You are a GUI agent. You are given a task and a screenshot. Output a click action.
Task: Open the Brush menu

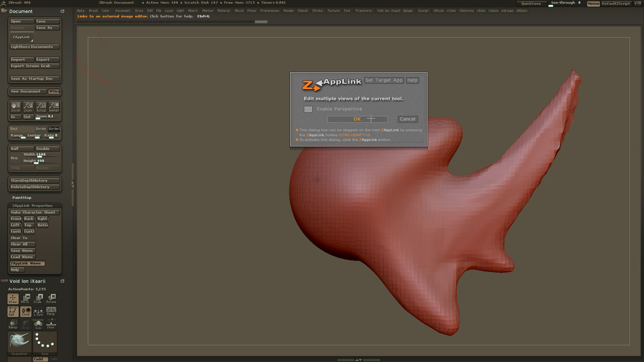coord(93,11)
